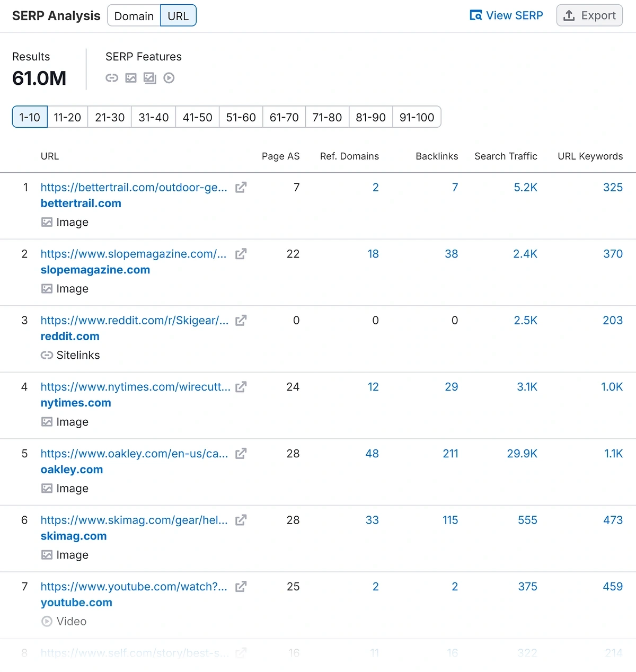The width and height of the screenshot is (636, 672).
Task: Click the Image feature icon in nytimes.com row
Action: (47, 422)
